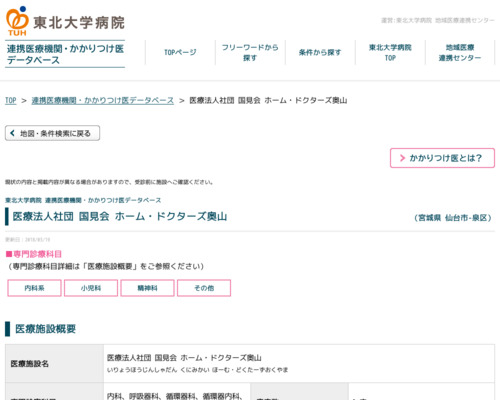The image size is (500, 400).
Task: Select the その他 specialty tag
Action: coord(204,288)
